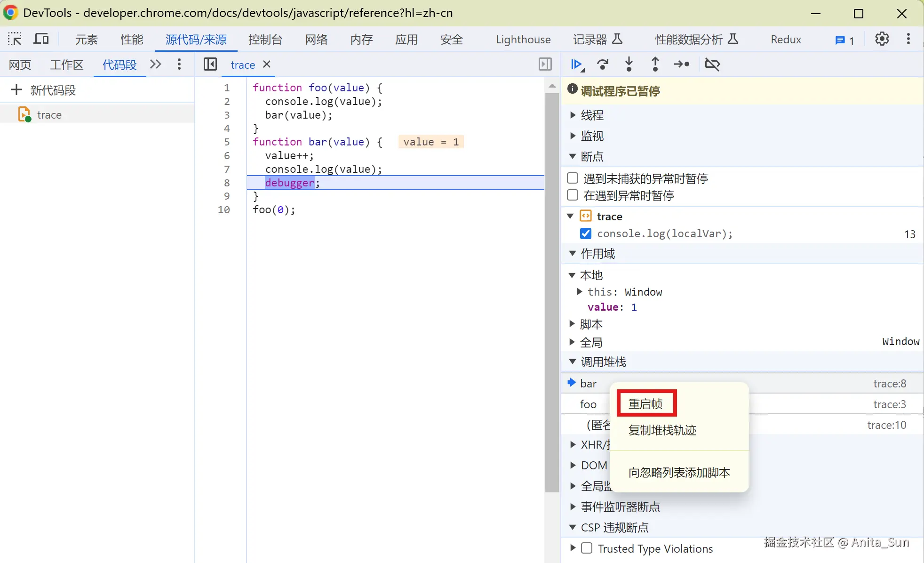Check Trusted Type Violations box
This screenshot has width=924, height=563.
587,548
